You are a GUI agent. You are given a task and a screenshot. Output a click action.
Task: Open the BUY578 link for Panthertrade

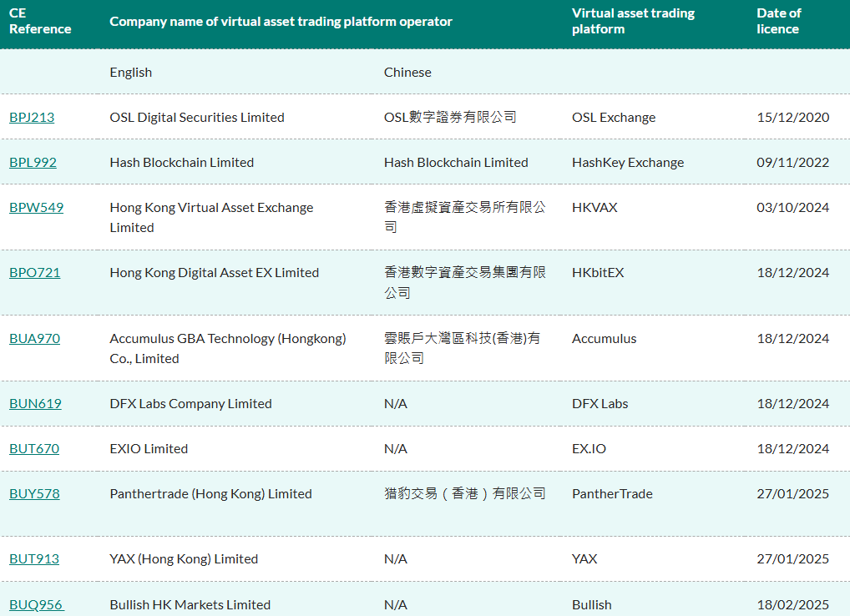(x=34, y=493)
